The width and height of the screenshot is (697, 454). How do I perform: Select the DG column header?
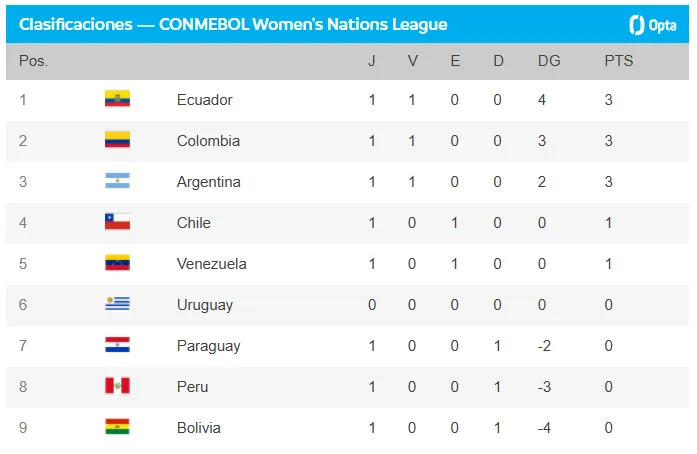pos(549,61)
